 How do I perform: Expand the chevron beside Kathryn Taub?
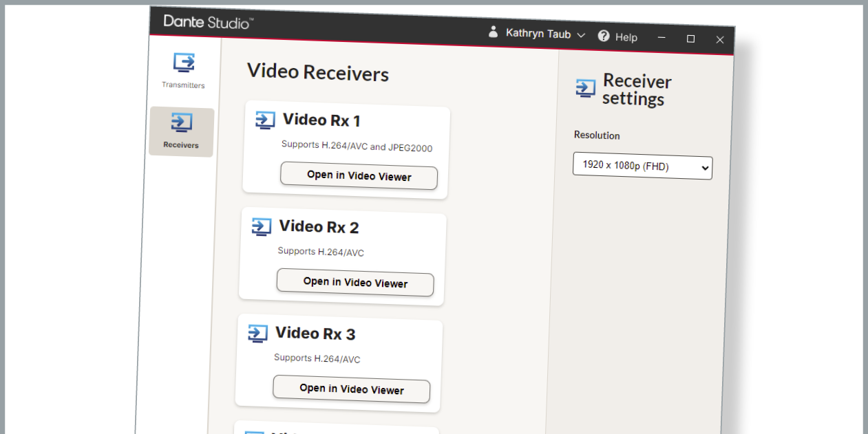[581, 35]
